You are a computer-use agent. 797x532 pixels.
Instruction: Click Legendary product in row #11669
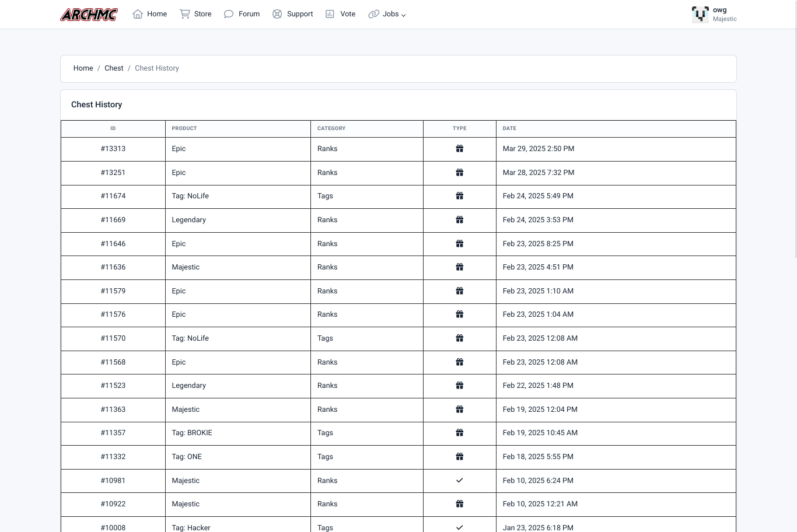click(188, 220)
